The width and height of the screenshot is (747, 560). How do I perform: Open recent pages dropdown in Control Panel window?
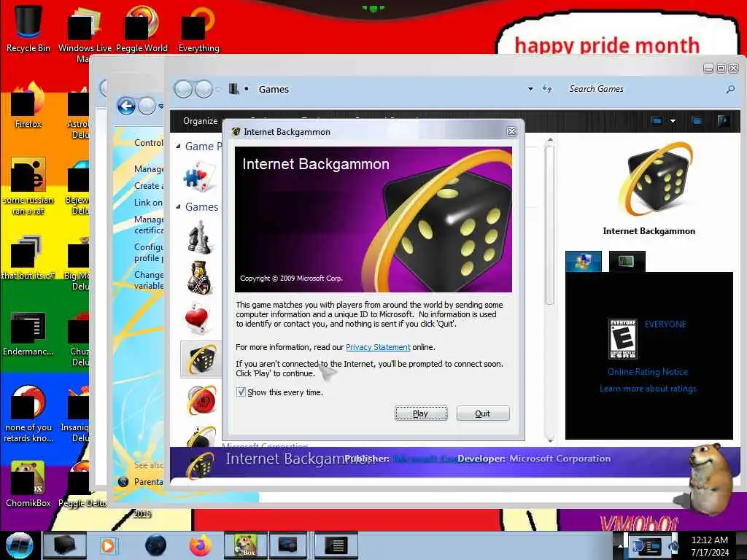pos(160,106)
